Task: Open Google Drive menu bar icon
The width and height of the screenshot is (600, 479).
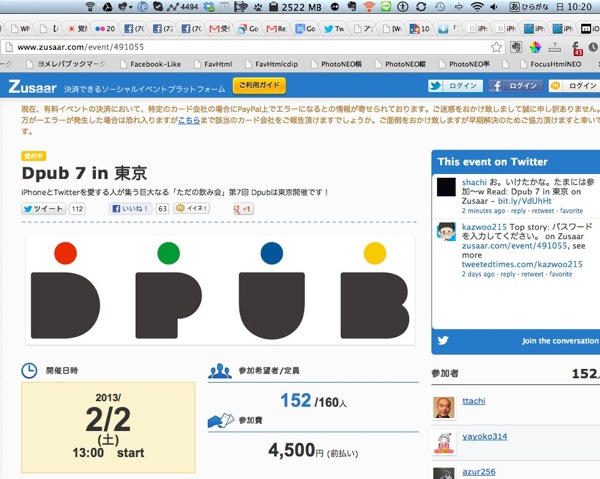Action: (x=108, y=7)
